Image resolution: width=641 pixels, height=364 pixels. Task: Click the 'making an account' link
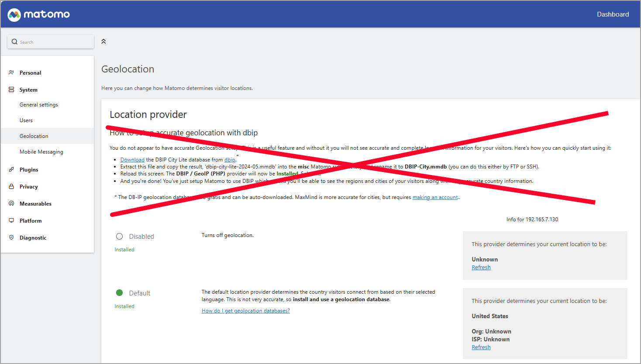(435, 197)
